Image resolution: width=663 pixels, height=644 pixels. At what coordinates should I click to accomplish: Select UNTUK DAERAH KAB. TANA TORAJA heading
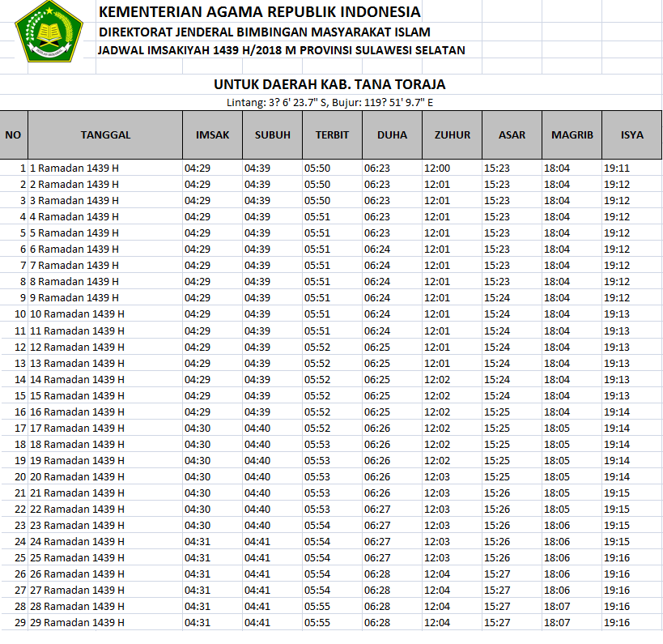(x=329, y=84)
